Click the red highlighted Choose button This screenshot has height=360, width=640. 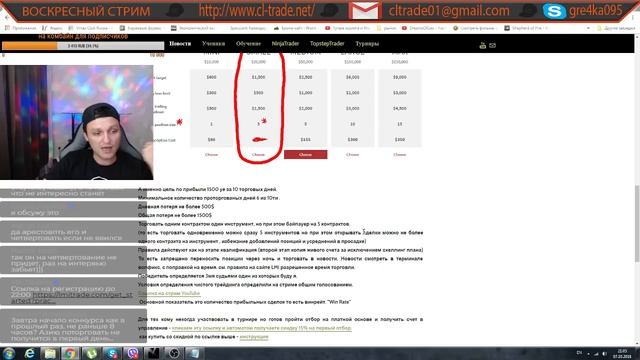click(x=306, y=155)
